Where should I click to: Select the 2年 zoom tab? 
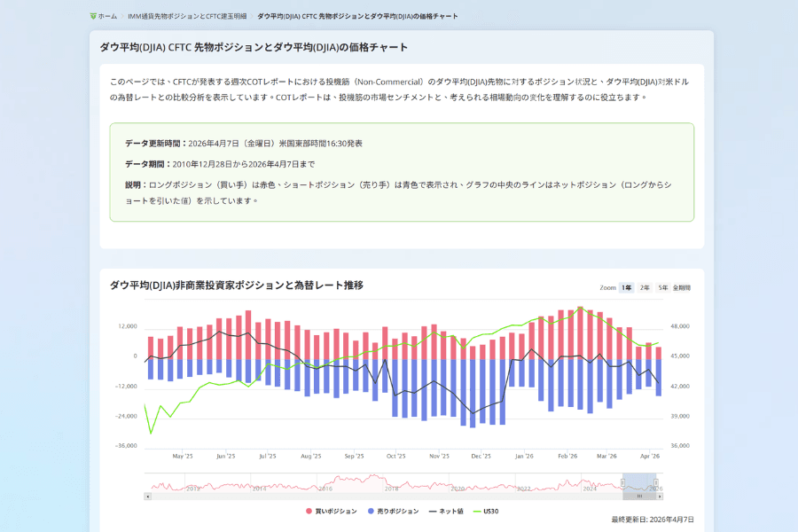[645, 287]
